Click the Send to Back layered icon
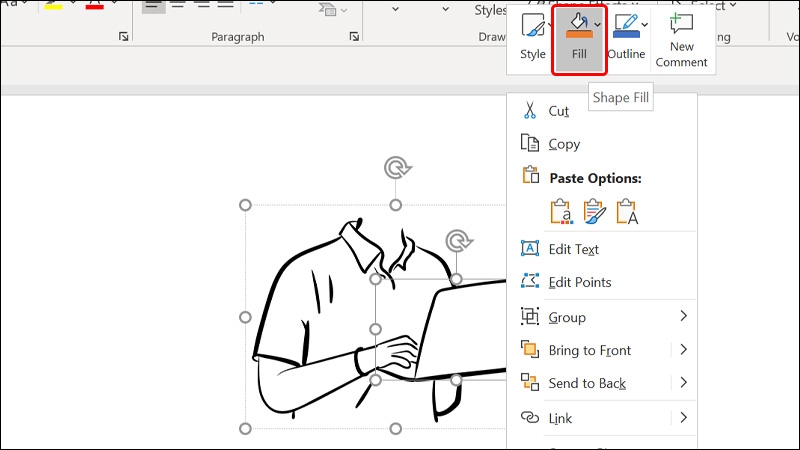This screenshot has width=800, height=450. [x=530, y=382]
